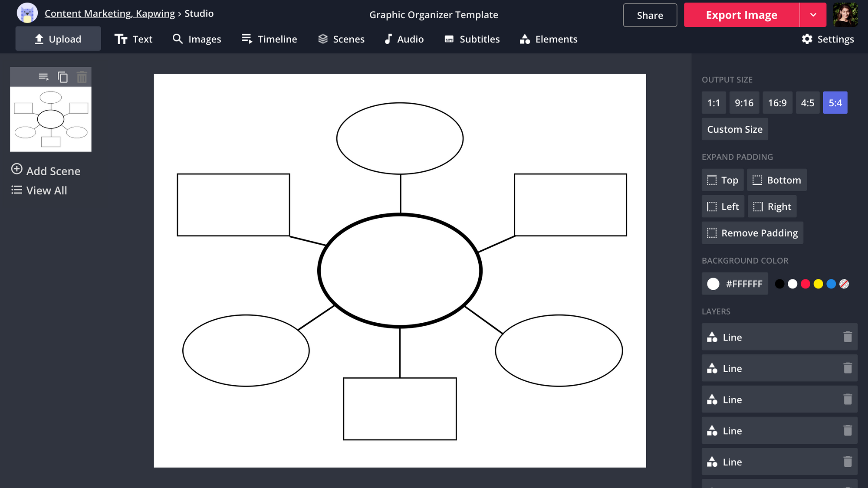Click the Share button
Viewport: 868px width, 488px height.
pyautogui.click(x=650, y=15)
